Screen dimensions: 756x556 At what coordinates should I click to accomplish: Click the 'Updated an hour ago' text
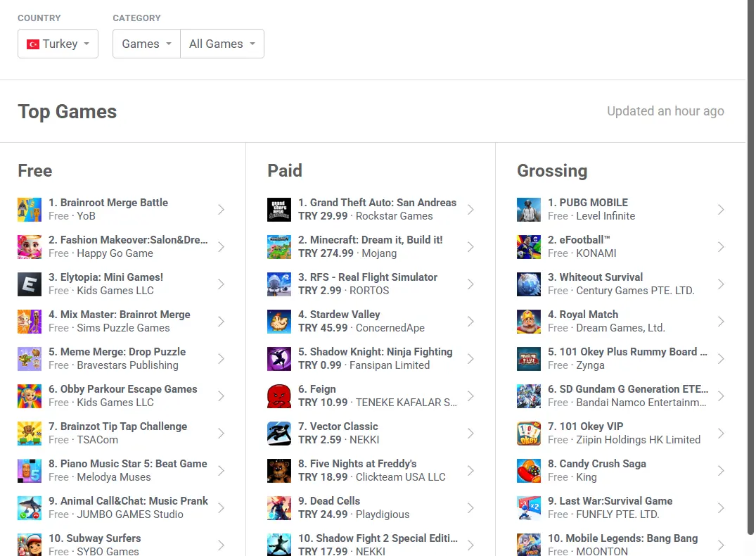coord(665,111)
